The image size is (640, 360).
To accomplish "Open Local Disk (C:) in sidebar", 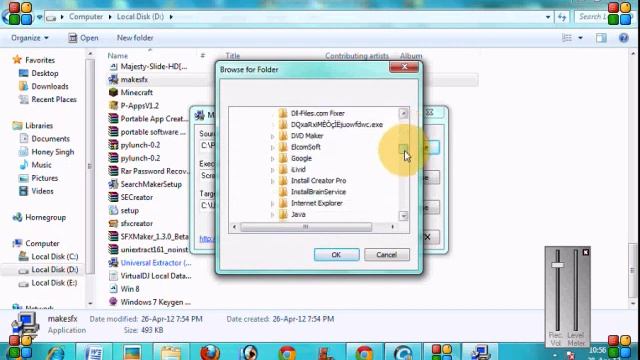I will [55, 257].
